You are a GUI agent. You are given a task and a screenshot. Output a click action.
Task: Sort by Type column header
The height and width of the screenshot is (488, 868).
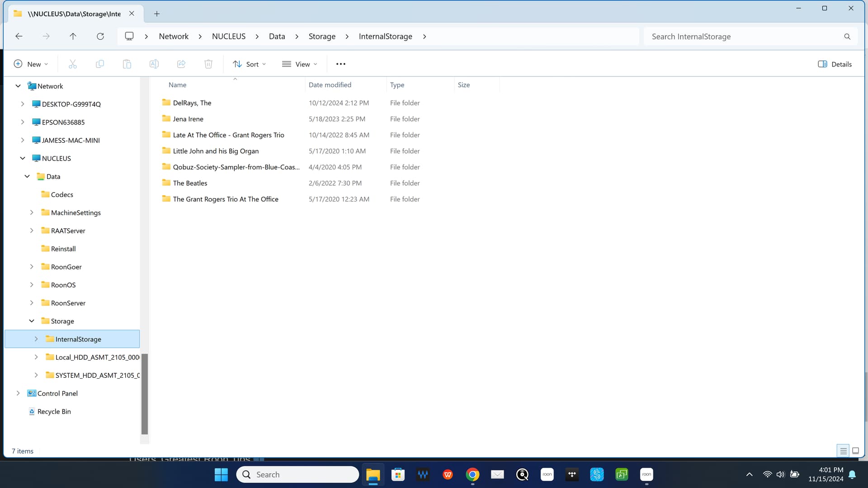click(421, 84)
